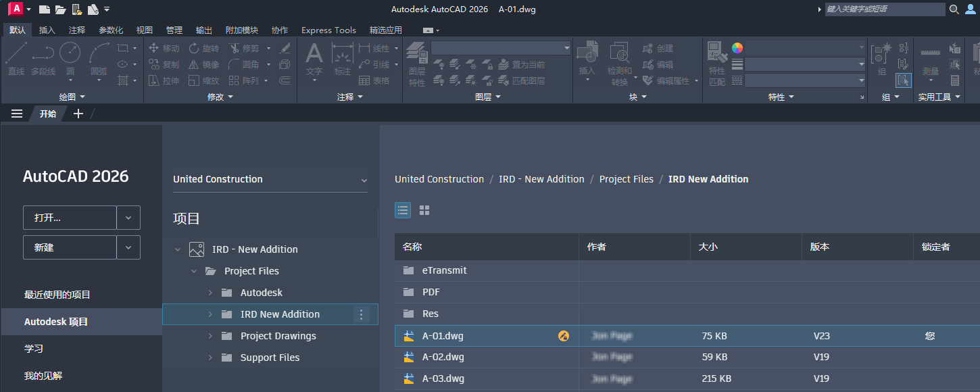Sort files by 大小 column header

[746, 247]
